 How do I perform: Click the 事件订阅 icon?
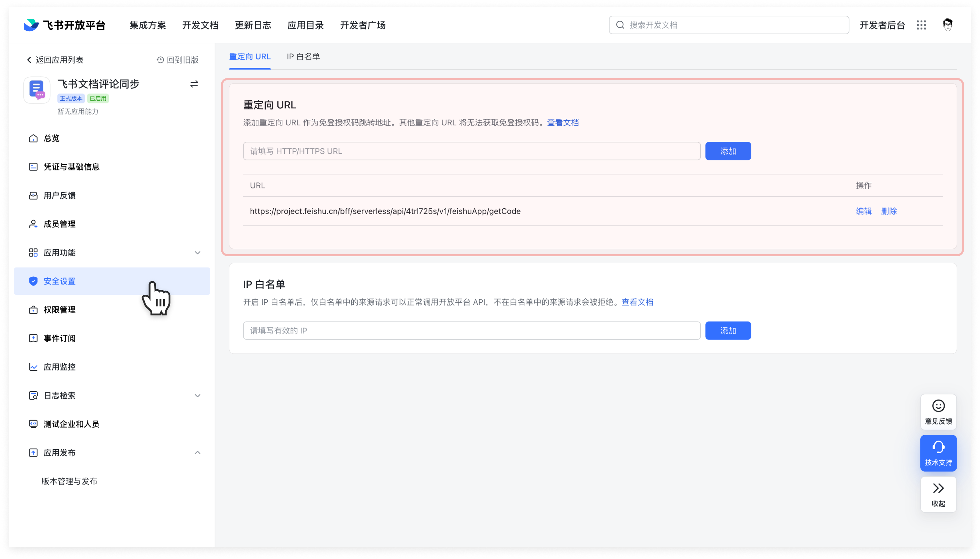pos(33,338)
